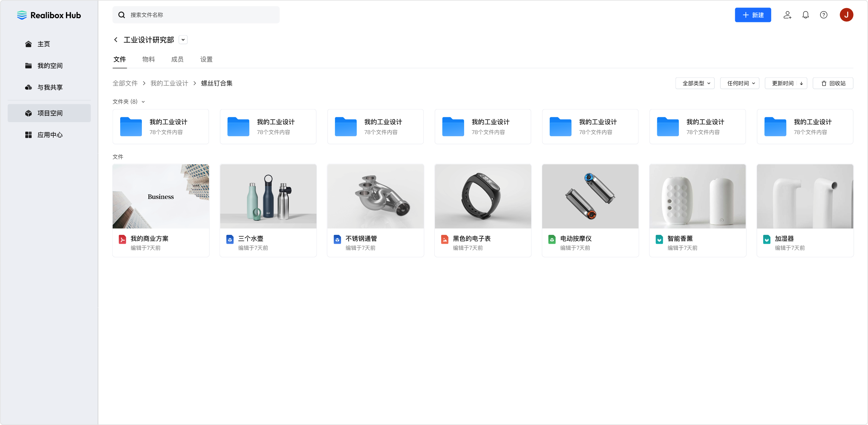This screenshot has height=425, width=868.
Task: Click the 不锈钢通管 file name
Action: click(361, 238)
